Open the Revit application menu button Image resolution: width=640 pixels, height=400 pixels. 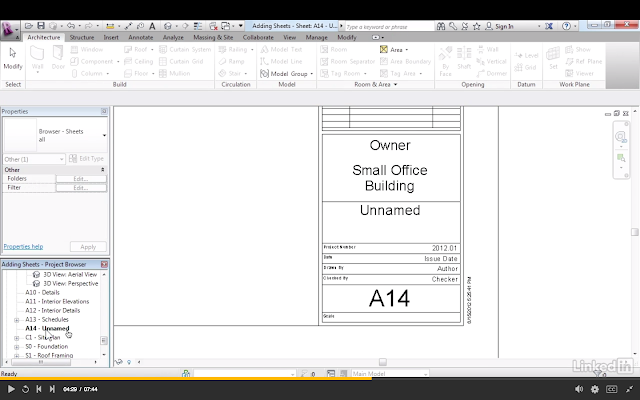(9, 30)
